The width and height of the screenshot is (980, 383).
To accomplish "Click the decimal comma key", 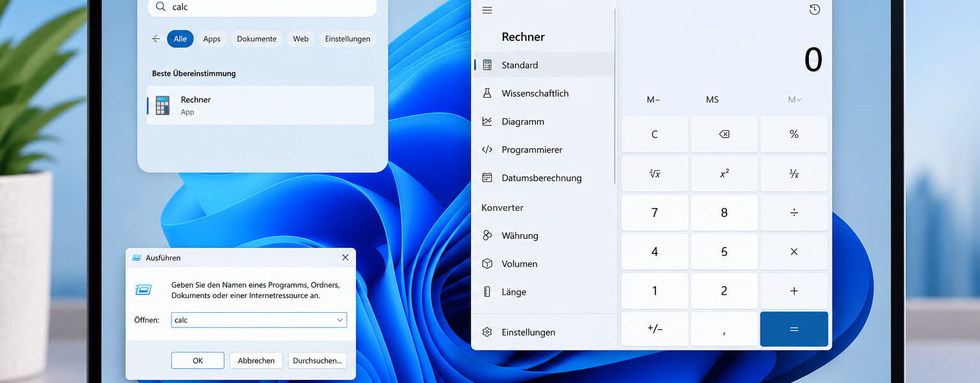I will click(724, 329).
